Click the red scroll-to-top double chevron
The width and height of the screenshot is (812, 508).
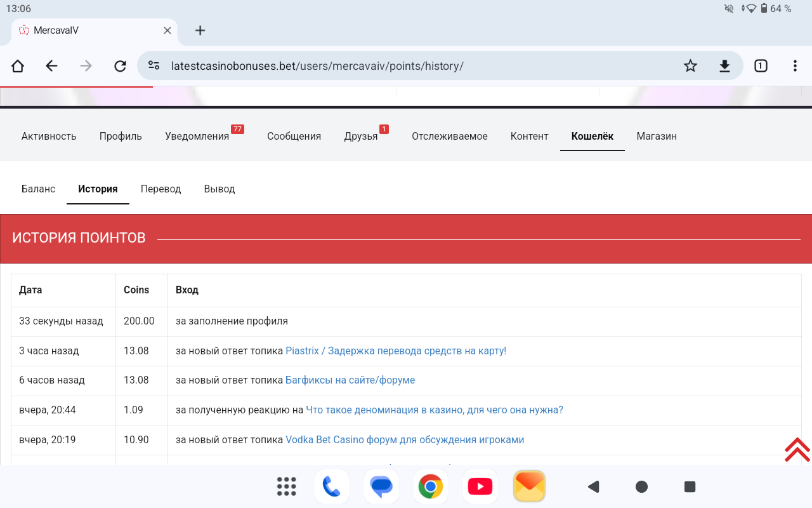(x=797, y=450)
